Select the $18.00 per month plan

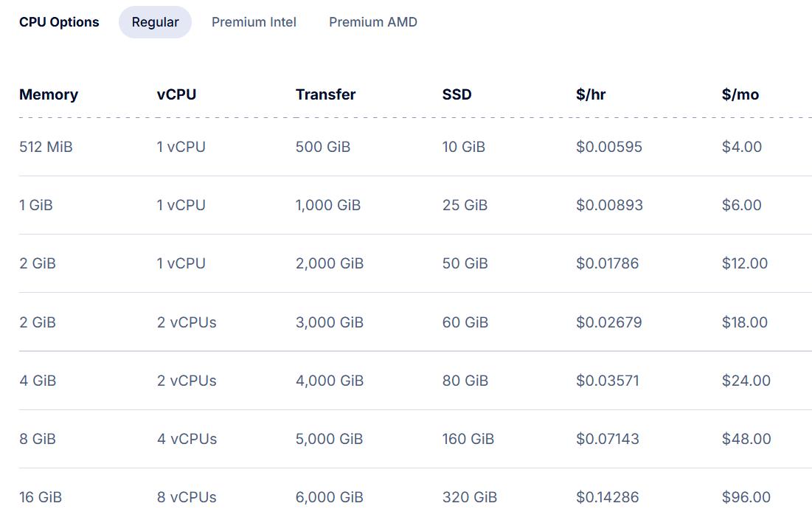[x=744, y=322]
